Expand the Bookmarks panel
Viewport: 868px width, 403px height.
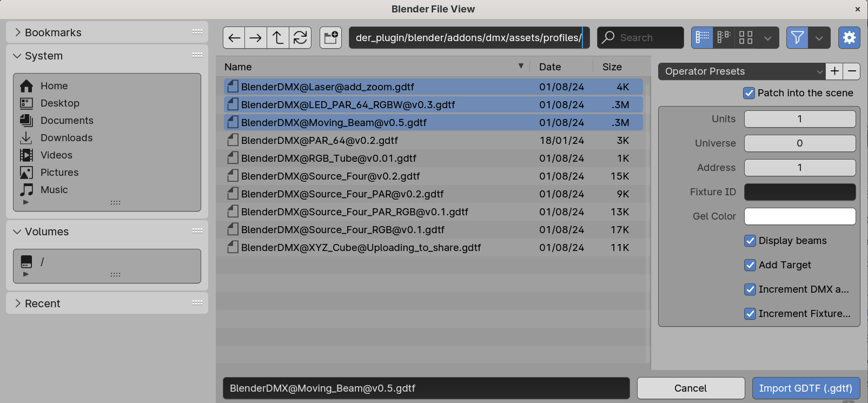18,32
